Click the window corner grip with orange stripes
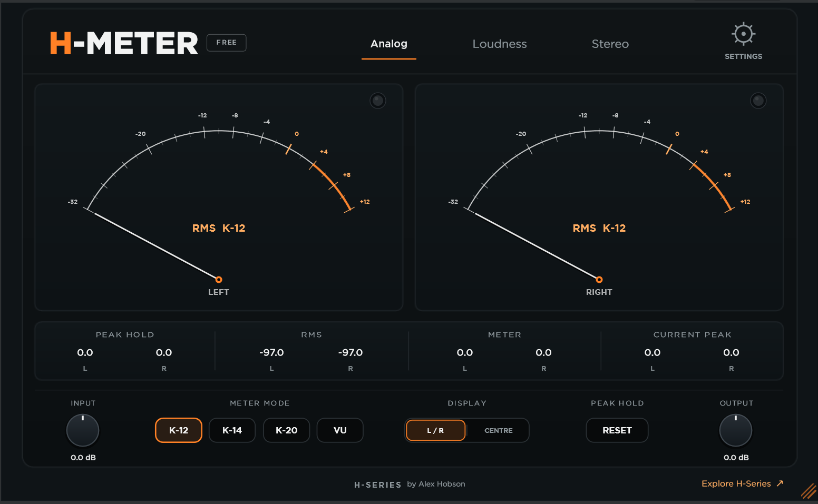The image size is (818, 504). [809, 491]
